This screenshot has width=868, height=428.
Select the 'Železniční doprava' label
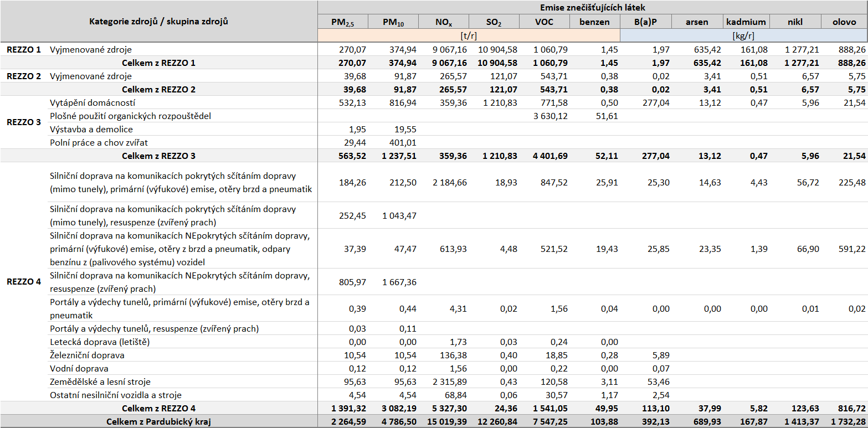tap(87, 355)
